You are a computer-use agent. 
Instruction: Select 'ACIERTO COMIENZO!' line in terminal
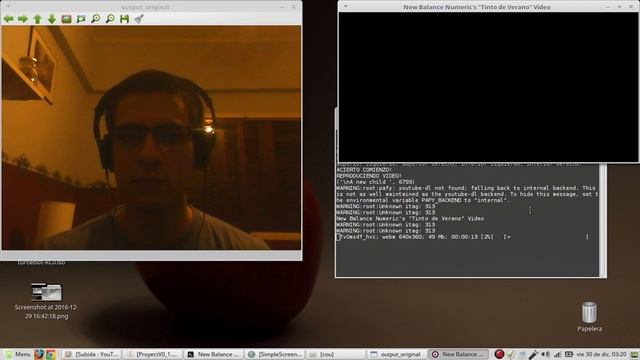364,170
